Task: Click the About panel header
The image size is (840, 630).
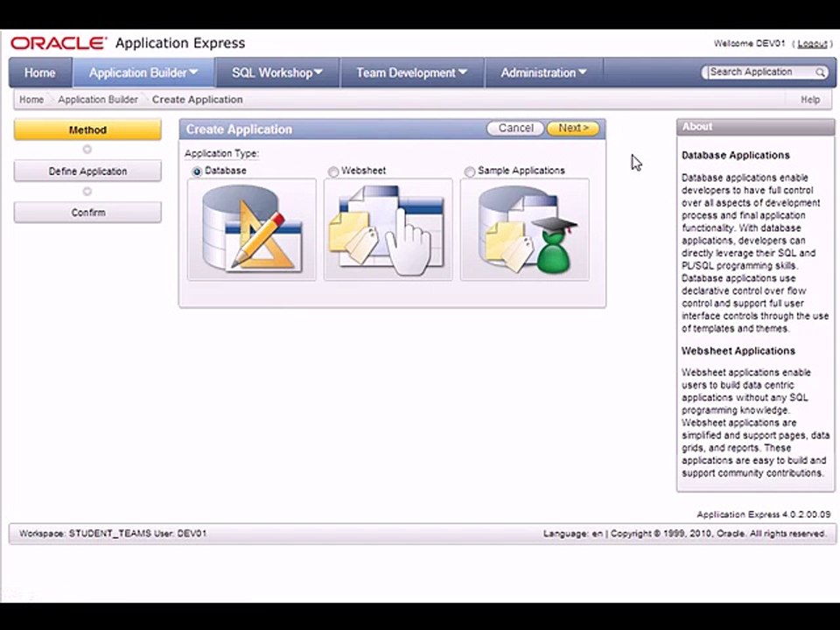Action: point(755,128)
